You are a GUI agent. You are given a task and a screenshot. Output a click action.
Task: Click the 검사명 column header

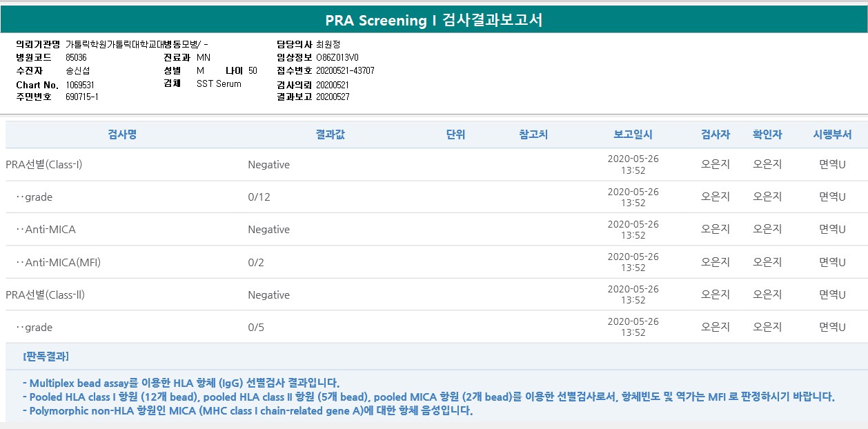coord(122,134)
